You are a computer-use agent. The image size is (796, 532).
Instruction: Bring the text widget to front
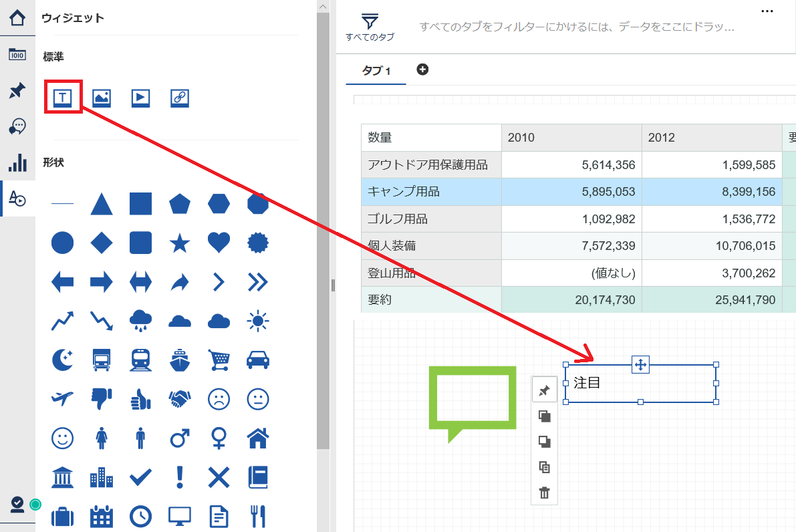pos(544,416)
